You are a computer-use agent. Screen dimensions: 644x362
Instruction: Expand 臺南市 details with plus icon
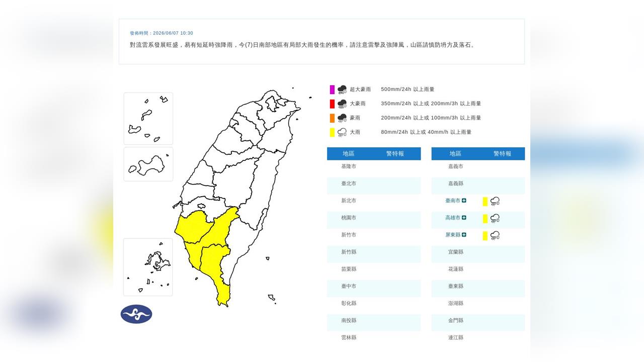tap(464, 201)
